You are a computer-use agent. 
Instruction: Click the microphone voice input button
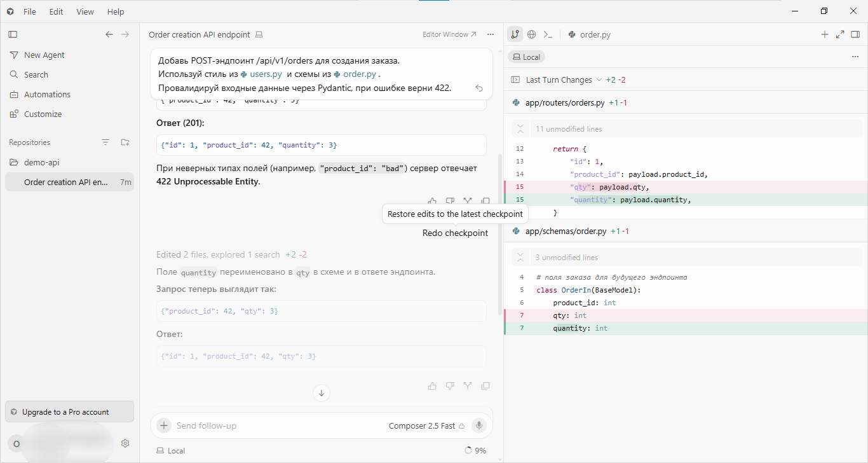tap(479, 425)
